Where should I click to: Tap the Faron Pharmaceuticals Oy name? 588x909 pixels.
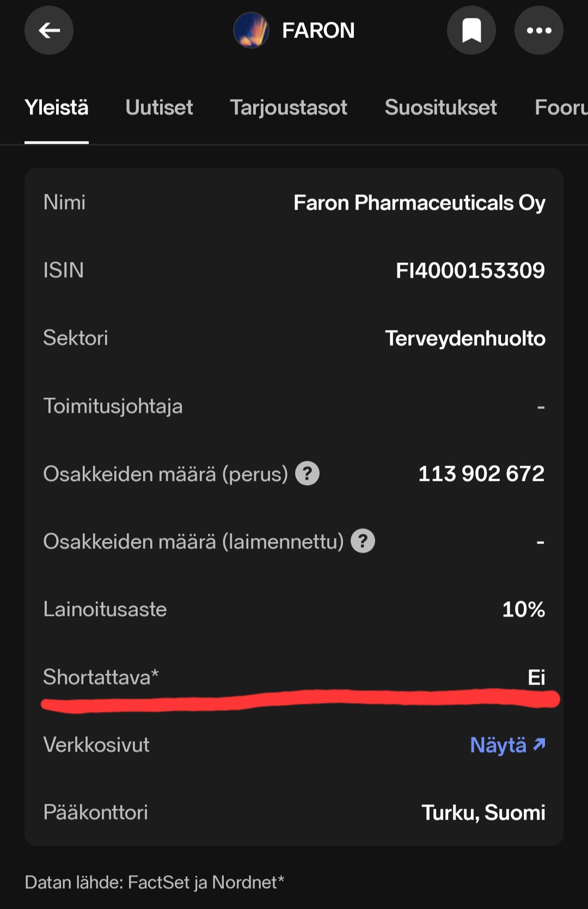pos(419,203)
